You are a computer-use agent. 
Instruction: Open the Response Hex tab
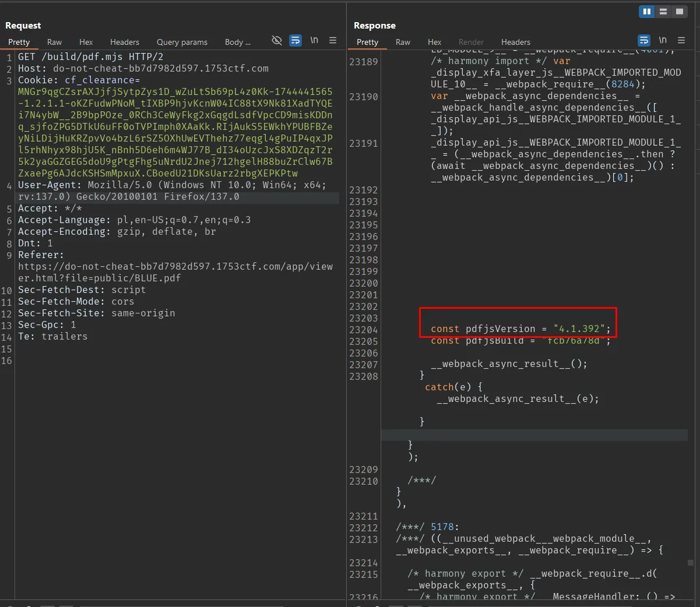tap(434, 42)
